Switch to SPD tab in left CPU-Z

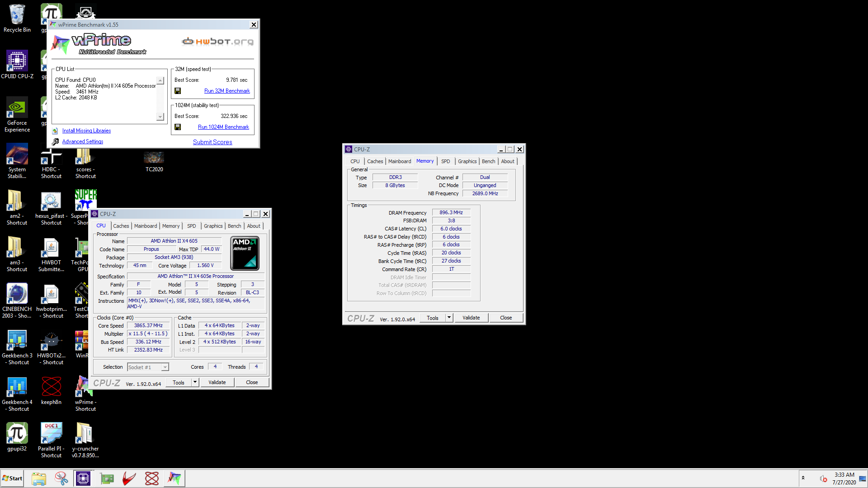[x=192, y=226]
